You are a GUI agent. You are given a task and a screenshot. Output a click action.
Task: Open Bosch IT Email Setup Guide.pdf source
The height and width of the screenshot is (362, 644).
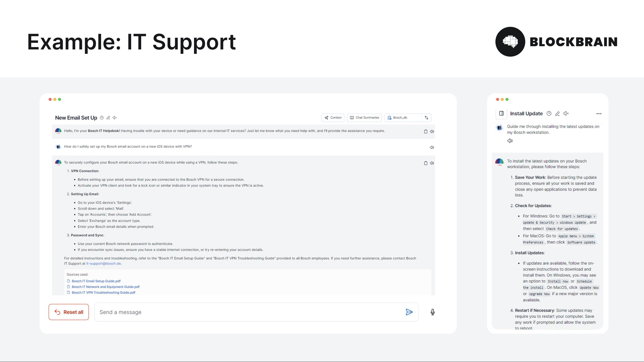click(96, 281)
